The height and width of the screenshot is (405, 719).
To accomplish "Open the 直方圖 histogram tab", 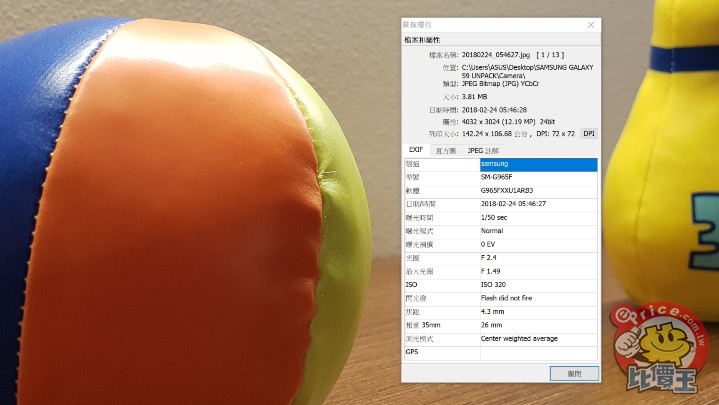I will (x=445, y=150).
